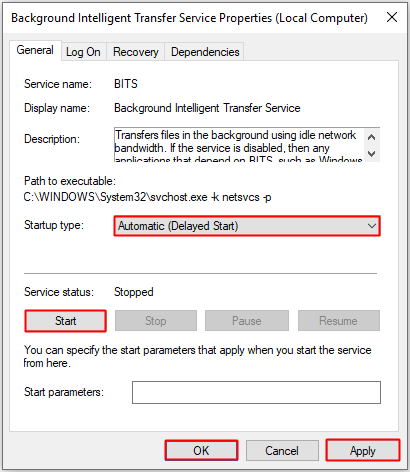
Task: Confirm changes with the OK button
Action: coord(201,451)
